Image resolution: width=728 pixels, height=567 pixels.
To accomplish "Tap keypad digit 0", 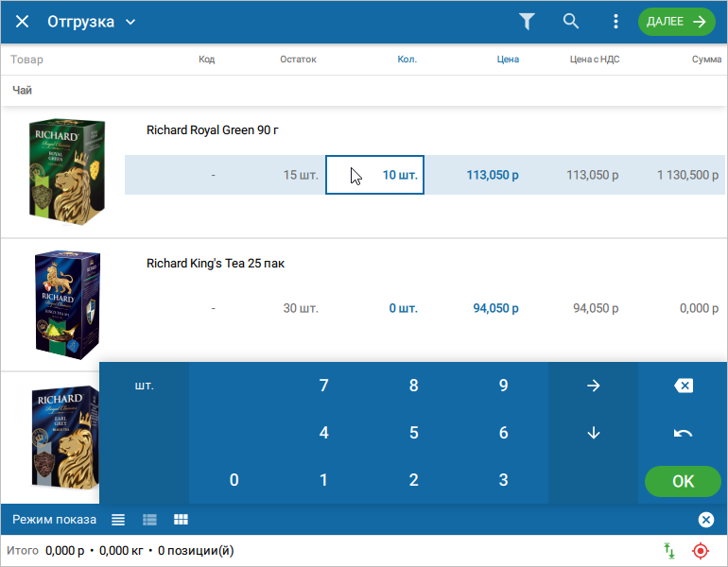I will [x=234, y=480].
